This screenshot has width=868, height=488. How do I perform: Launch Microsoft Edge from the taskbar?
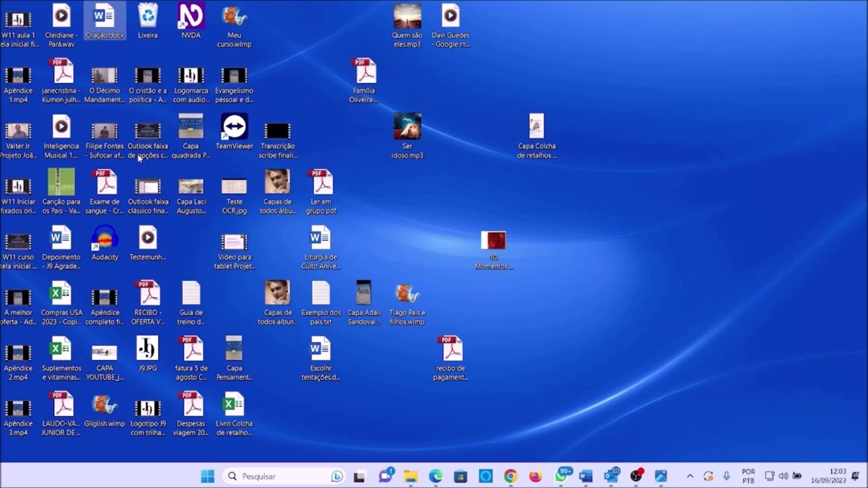pyautogui.click(x=435, y=476)
